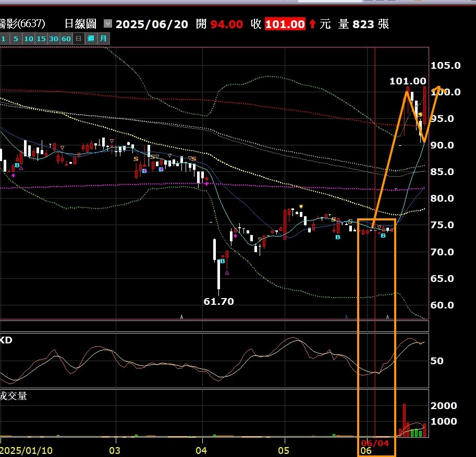The image size is (476, 457).
Task: Click the 60.0 price axis label
Action: (442, 305)
